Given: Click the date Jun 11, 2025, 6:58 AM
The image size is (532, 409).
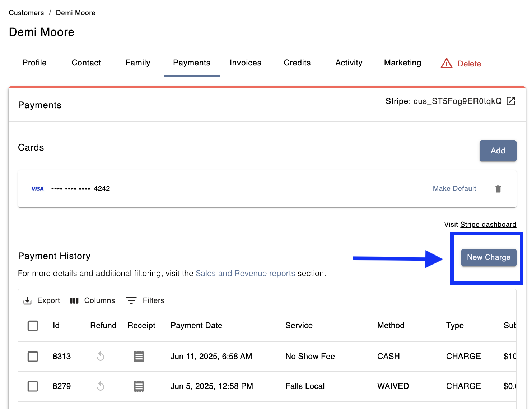Looking at the screenshot, I should tap(211, 357).
